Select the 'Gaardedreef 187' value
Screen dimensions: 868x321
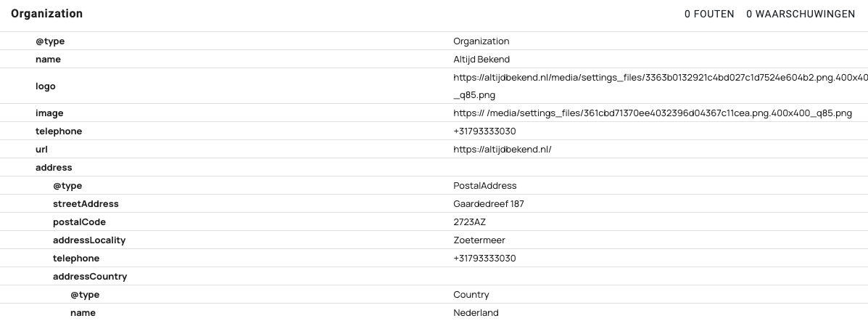pyautogui.click(x=489, y=204)
